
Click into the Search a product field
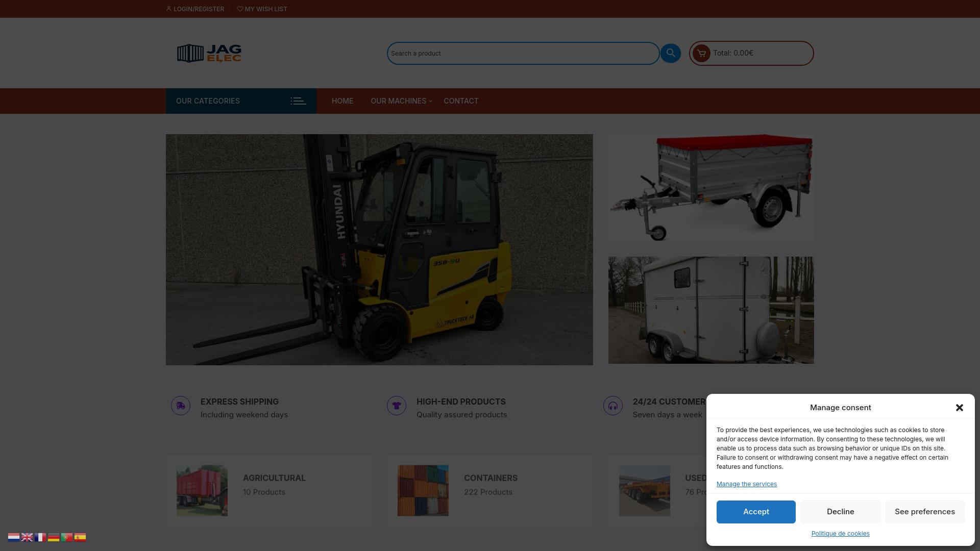(x=523, y=54)
